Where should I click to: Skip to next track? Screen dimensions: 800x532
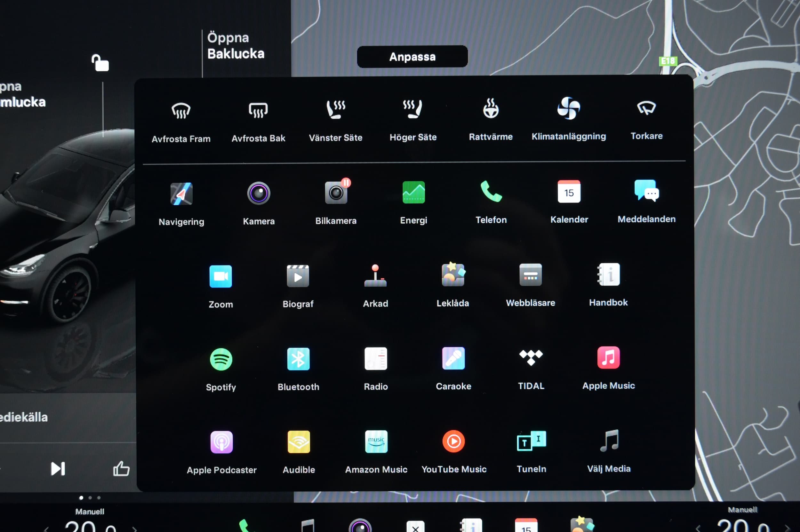58,469
